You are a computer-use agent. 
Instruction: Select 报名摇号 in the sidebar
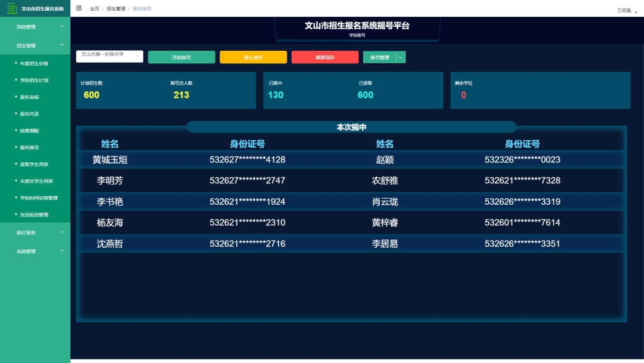pyautogui.click(x=37, y=147)
